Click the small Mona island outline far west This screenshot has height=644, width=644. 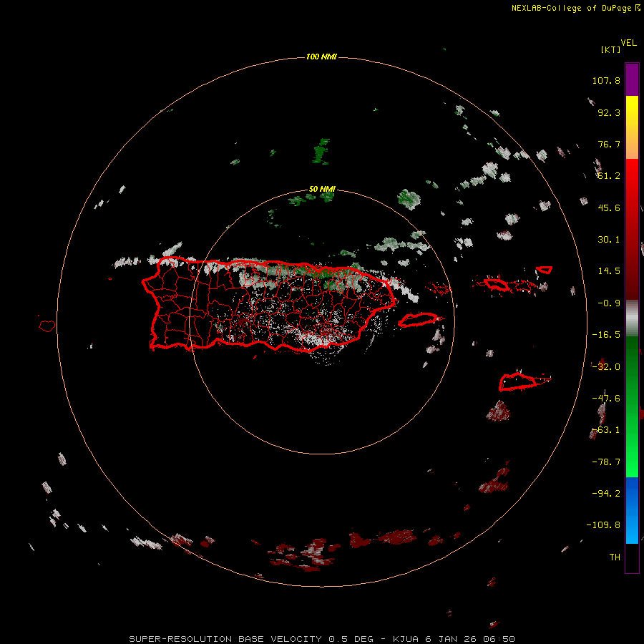point(47,326)
